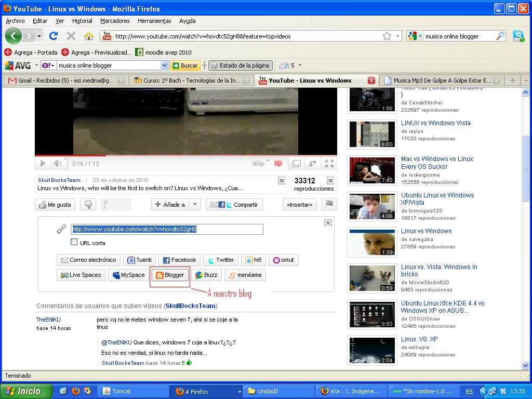Click the red annotations speech bubble icon
532x399 pixels.
click(278, 164)
